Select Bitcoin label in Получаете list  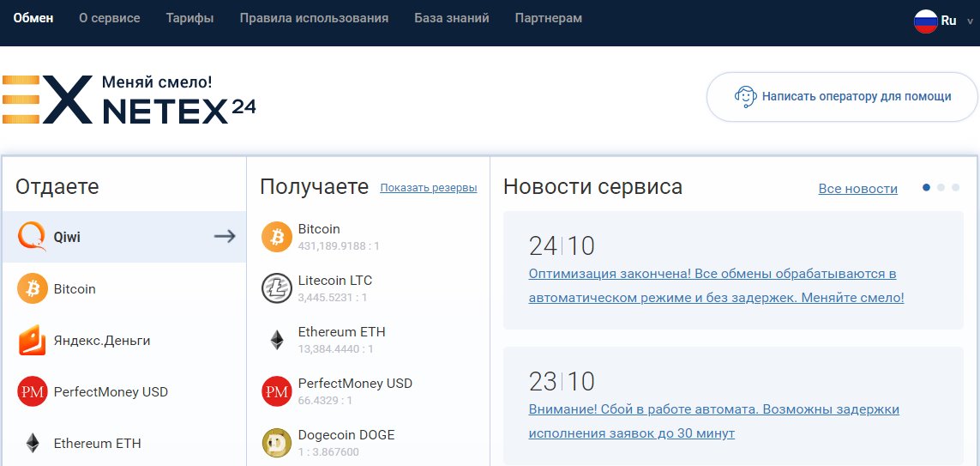(319, 229)
